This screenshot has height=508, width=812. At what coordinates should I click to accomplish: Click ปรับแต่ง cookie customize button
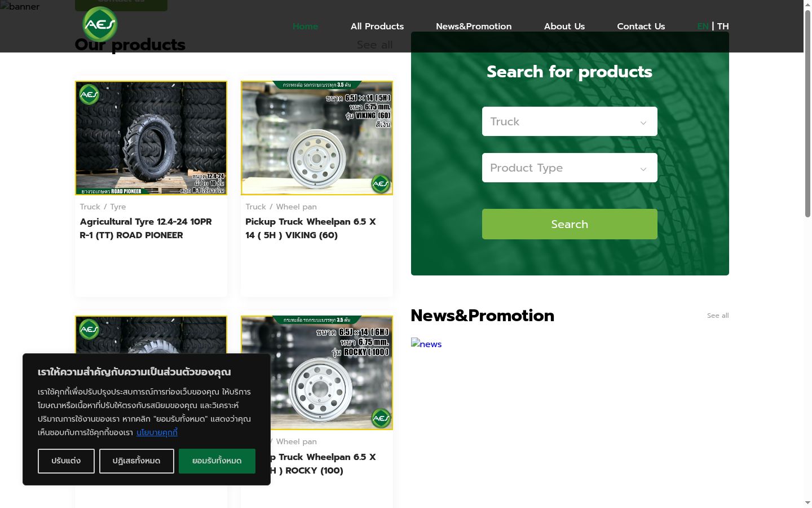point(66,461)
